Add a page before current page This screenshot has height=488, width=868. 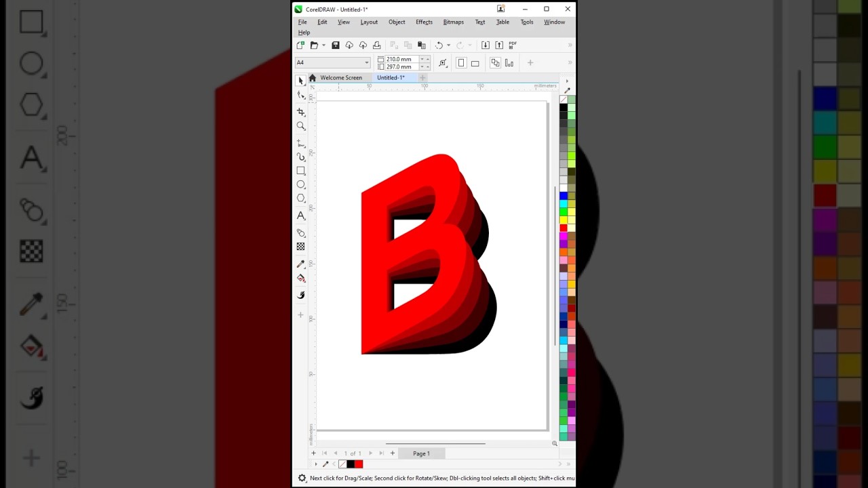[x=313, y=453]
